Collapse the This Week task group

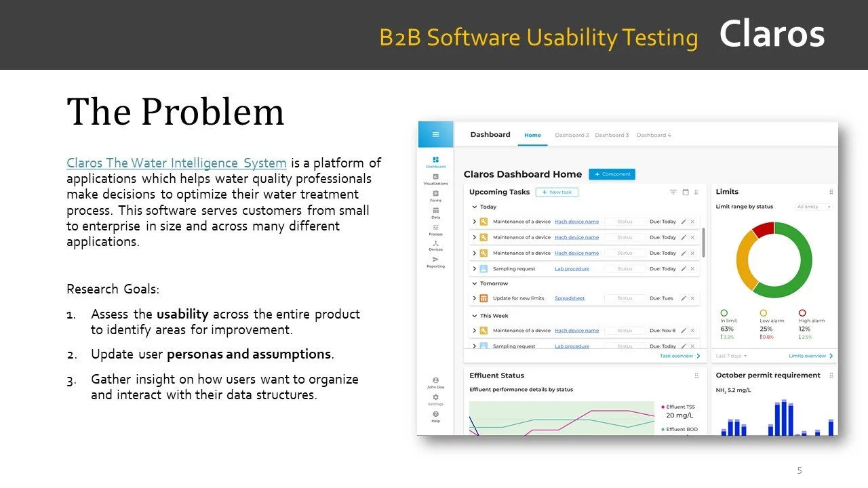point(474,316)
